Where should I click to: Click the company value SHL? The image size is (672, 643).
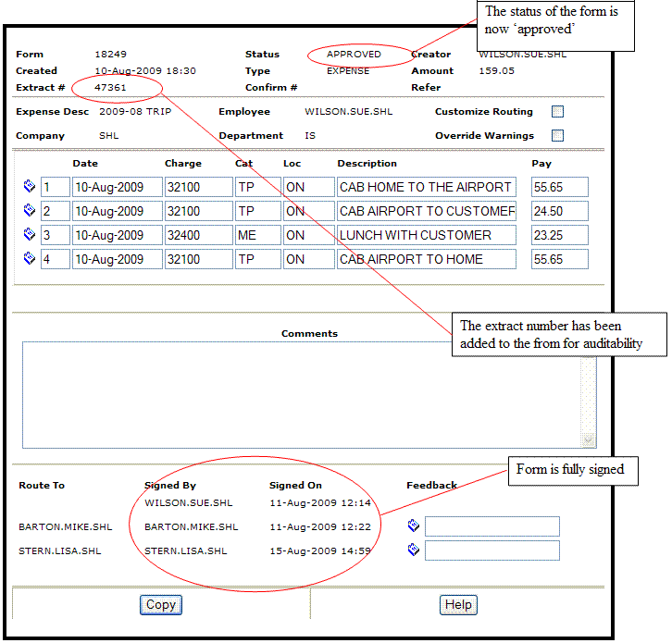coord(109,135)
